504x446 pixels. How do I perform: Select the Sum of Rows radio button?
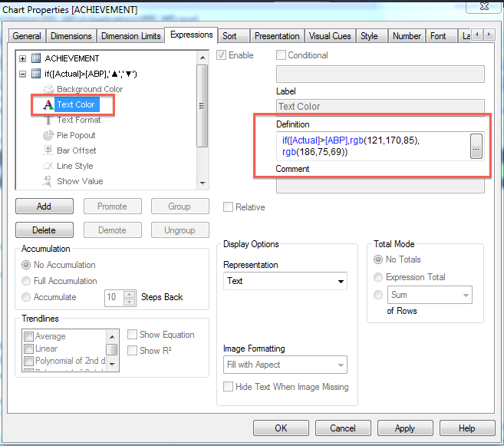click(378, 295)
